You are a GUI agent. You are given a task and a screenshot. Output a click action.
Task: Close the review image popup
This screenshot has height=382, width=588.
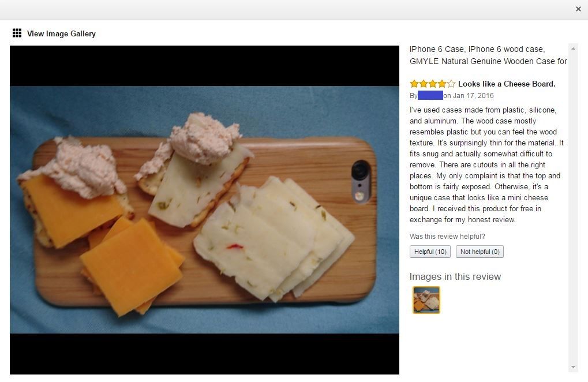[x=578, y=9]
